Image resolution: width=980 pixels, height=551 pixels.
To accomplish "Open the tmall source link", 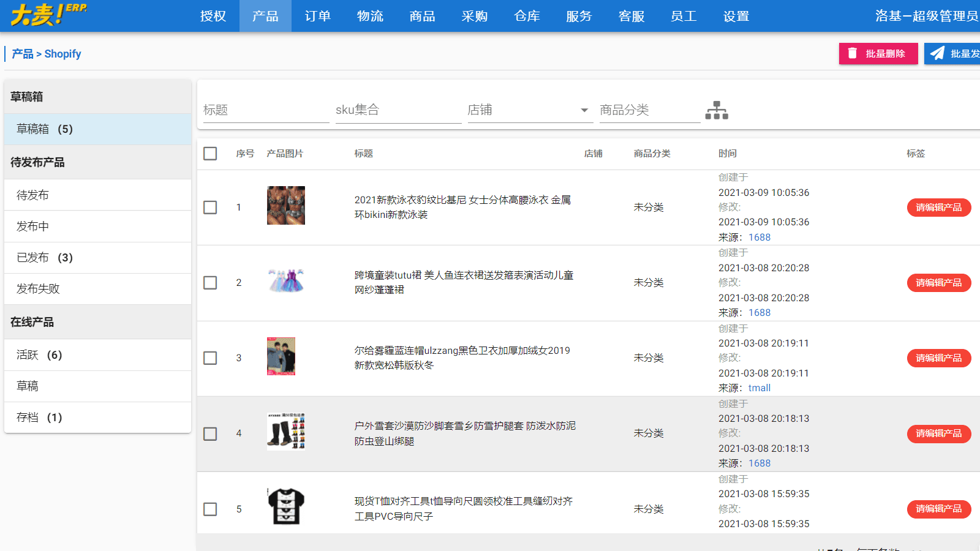I will point(759,388).
